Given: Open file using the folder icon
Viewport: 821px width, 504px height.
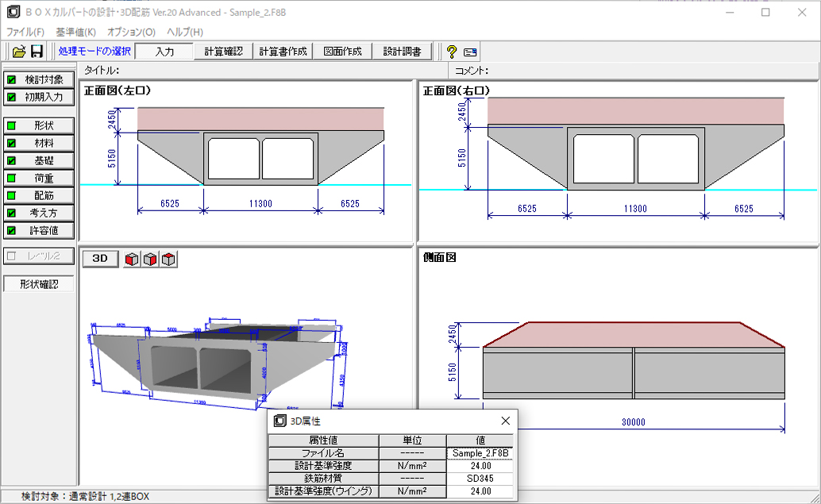Looking at the screenshot, I should pyautogui.click(x=19, y=52).
